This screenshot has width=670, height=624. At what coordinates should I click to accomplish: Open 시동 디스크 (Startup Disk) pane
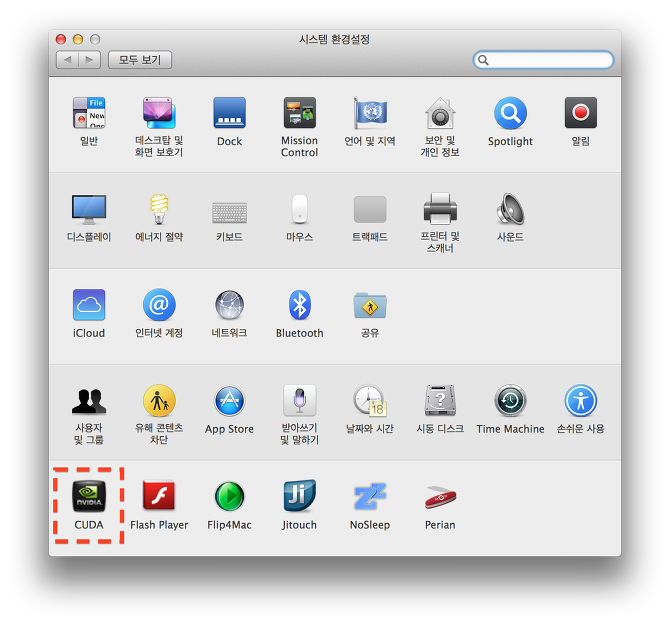click(x=440, y=400)
